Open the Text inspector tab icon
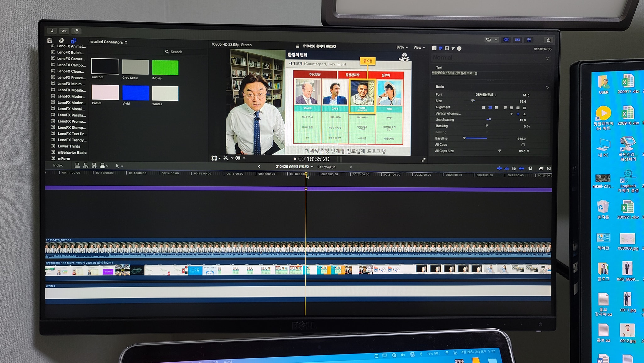Screen dimensions: 644x363 441,48
